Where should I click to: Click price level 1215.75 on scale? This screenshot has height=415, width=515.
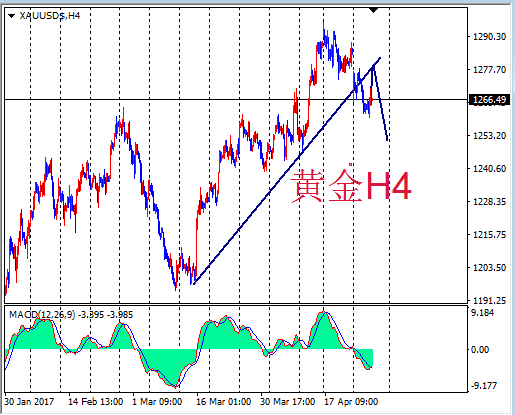pos(489,235)
